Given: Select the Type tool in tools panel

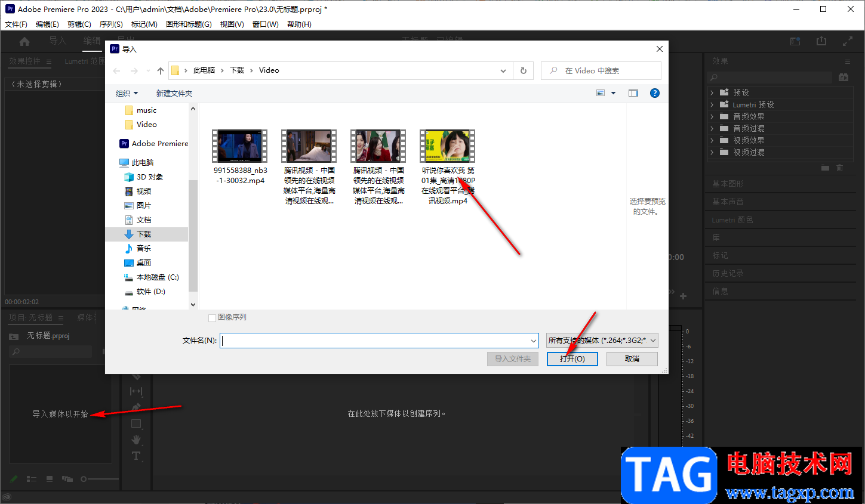Looking at the screenshot, I should [x=136, y=456].
